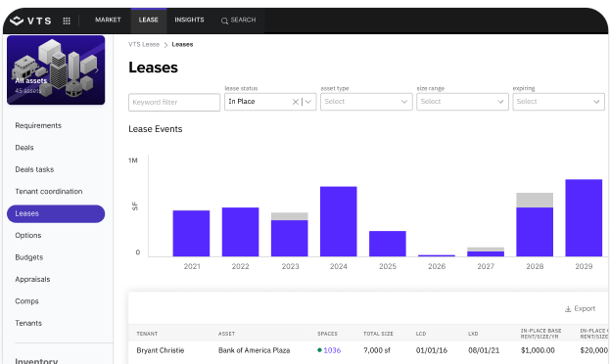Screen dimensions: 610x364
Task: Open space link 1036
Action: (332, 350)
